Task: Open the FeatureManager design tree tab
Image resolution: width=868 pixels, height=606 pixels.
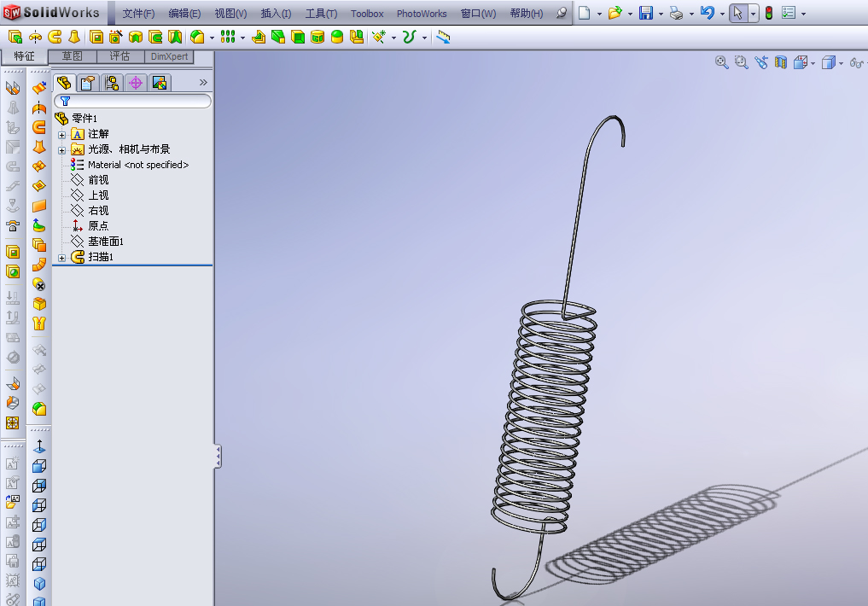Action: coord(64,83)
